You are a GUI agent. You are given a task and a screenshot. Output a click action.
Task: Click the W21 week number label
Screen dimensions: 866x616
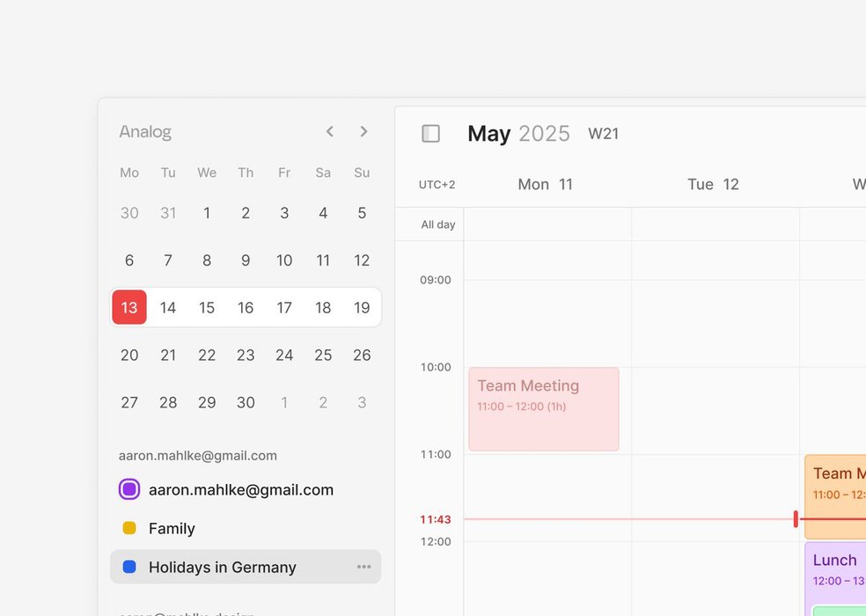[604, 134]
